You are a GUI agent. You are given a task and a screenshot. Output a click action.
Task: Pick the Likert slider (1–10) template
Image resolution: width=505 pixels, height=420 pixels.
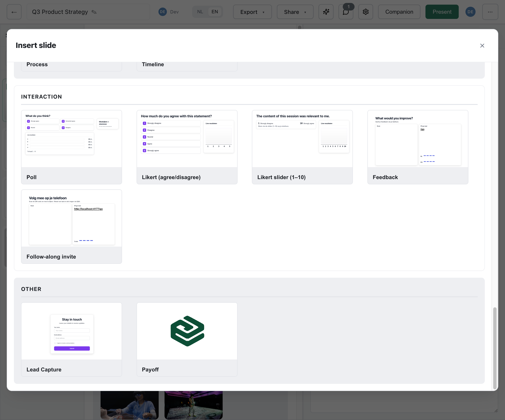pos(302,147)
